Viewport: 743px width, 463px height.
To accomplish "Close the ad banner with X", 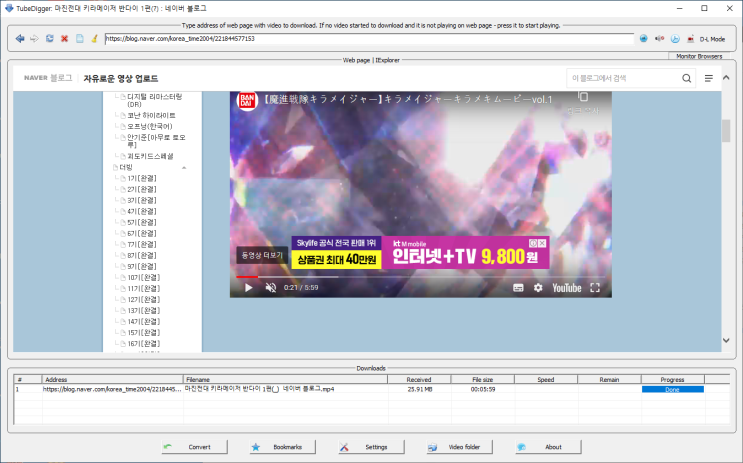I will (542, 243).
